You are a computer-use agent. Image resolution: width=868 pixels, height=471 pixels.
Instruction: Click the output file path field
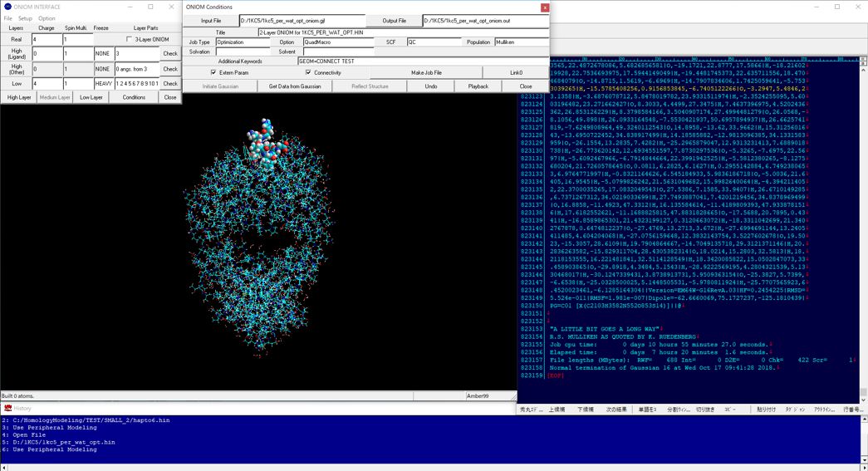point(485,21)
